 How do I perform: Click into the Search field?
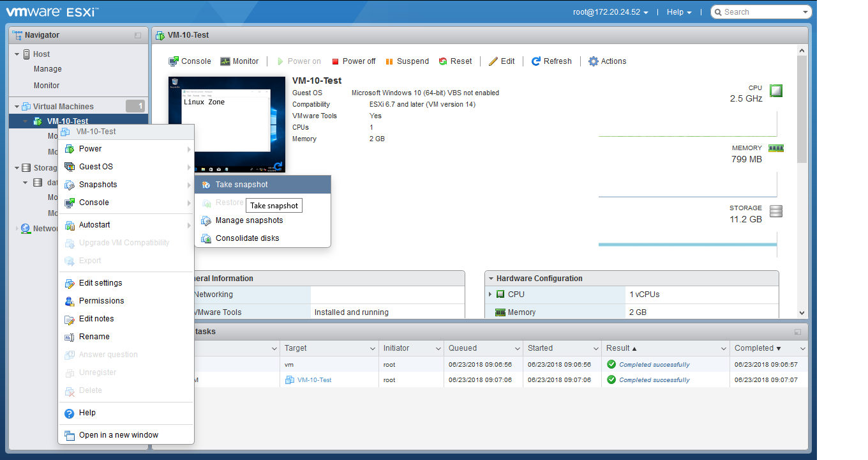pos(761,12)
